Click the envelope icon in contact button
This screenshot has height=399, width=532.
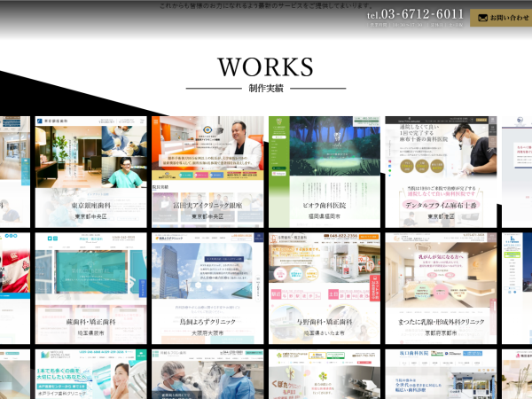[482, 18]
